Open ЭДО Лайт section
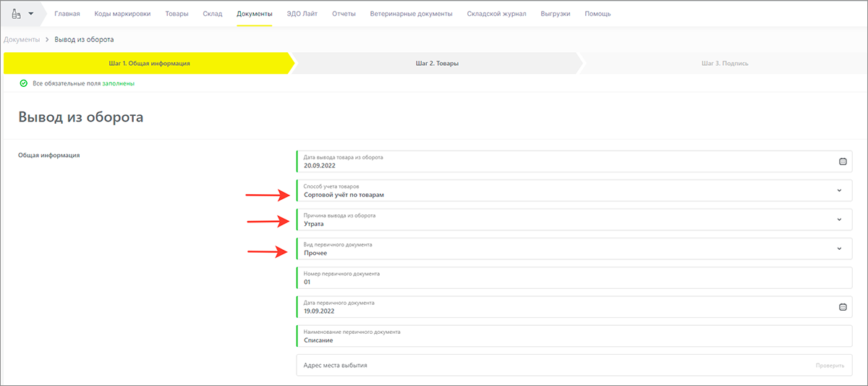This screenshot has width=868, height=386. tap(302, 14)
